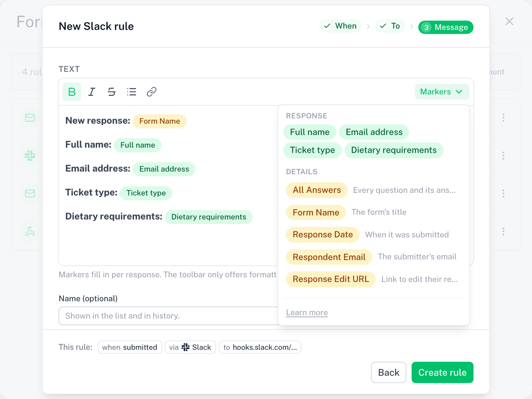Insert the Response Edit URL marker
Screen dimensions: 532x399
(331, 279)
